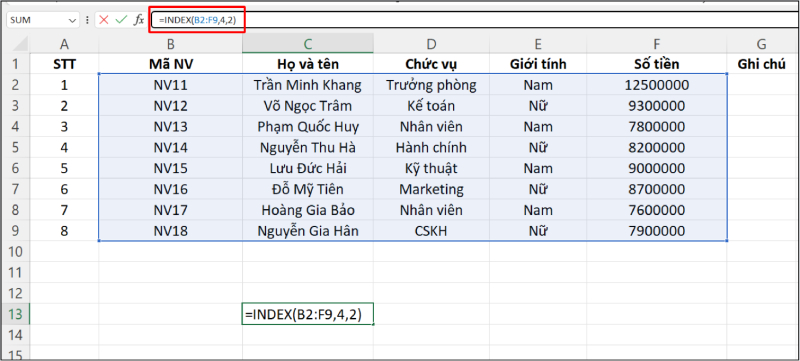
Task: Select all cells with corner triangle
Action: point(19,44)
